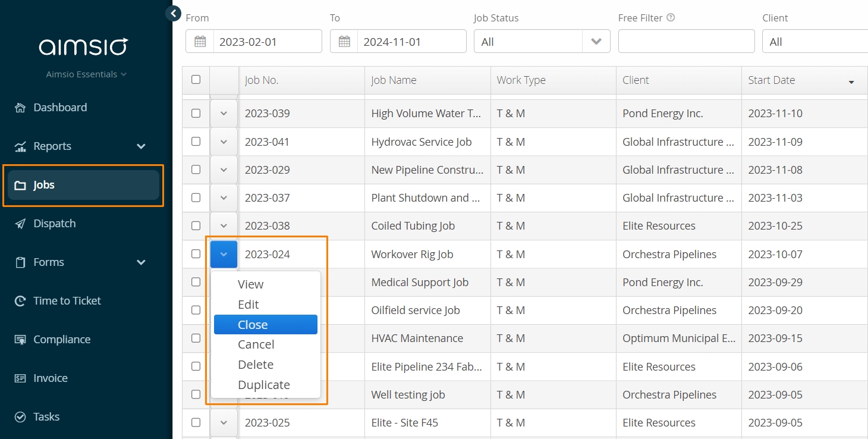Expand the Reports submenu chevron

click(141, 146)
